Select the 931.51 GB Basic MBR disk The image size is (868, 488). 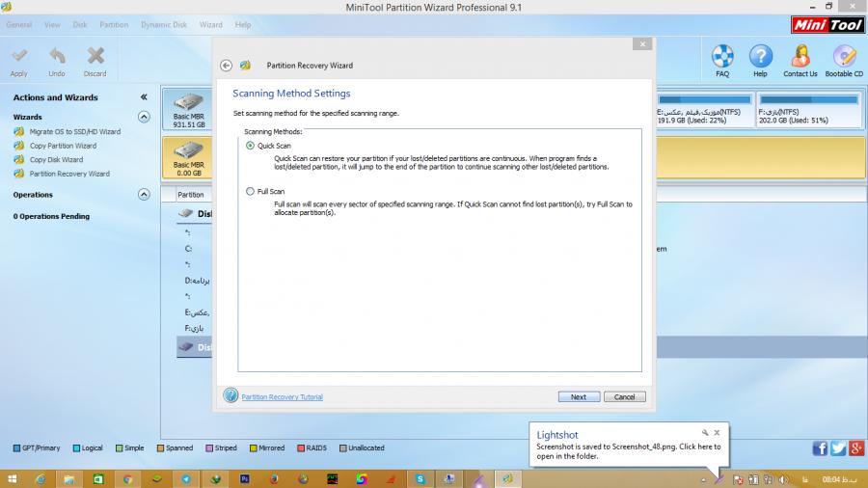point(188,110)
